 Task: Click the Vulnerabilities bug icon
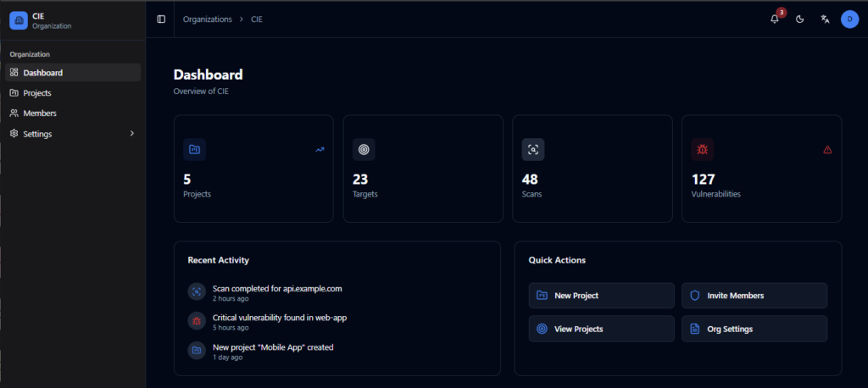(702, 150)
